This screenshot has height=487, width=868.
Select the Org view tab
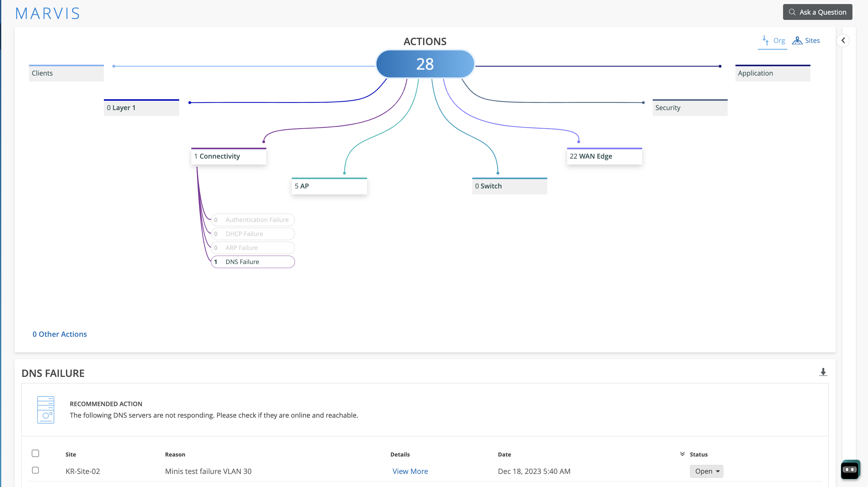779,40
